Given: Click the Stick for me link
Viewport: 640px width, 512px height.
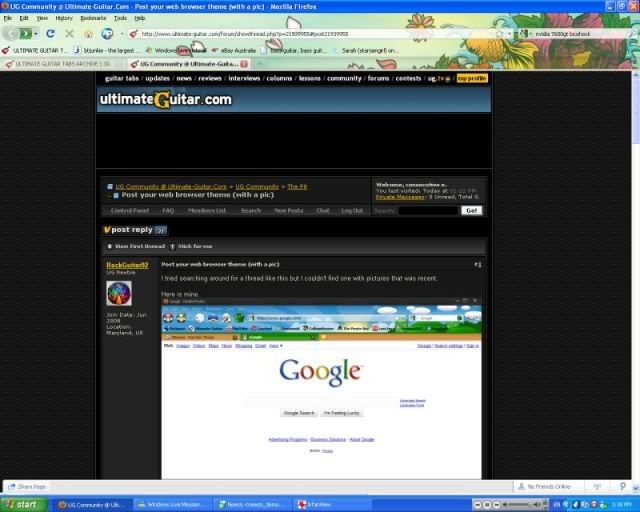Looking at the screenshot, I should (x=191, y=246).
